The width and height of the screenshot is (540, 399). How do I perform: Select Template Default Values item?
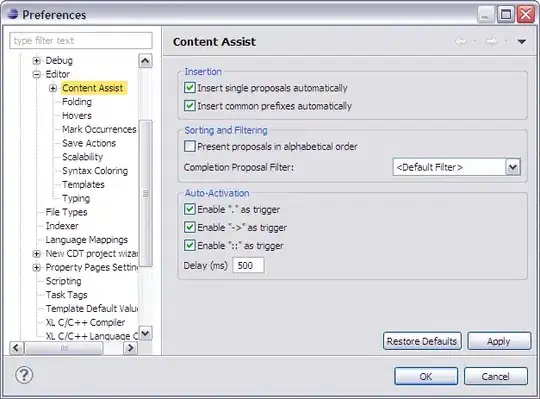[92, 308]
